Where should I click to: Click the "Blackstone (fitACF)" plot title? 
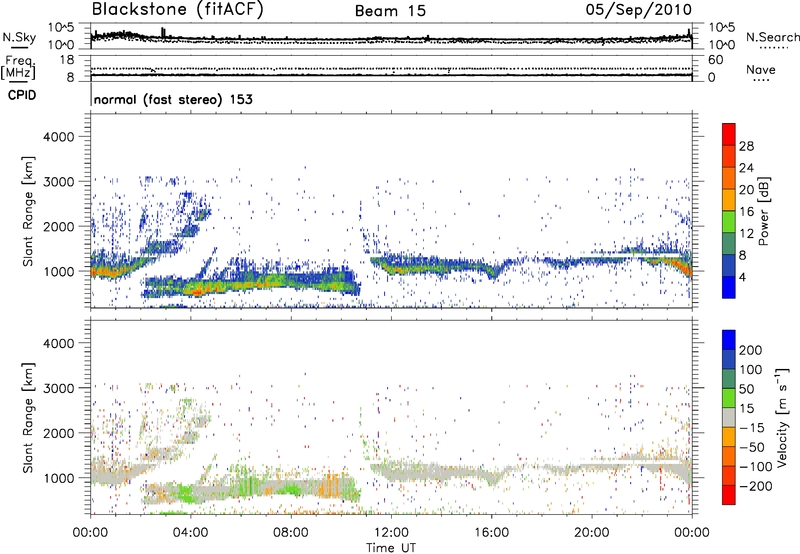[x=178, y=10]
